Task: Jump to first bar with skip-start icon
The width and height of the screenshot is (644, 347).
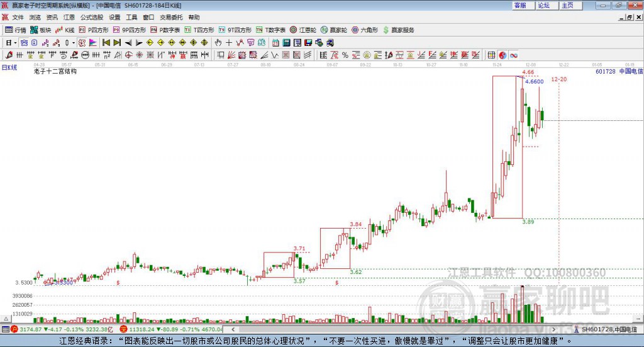Action: point(106,43)
